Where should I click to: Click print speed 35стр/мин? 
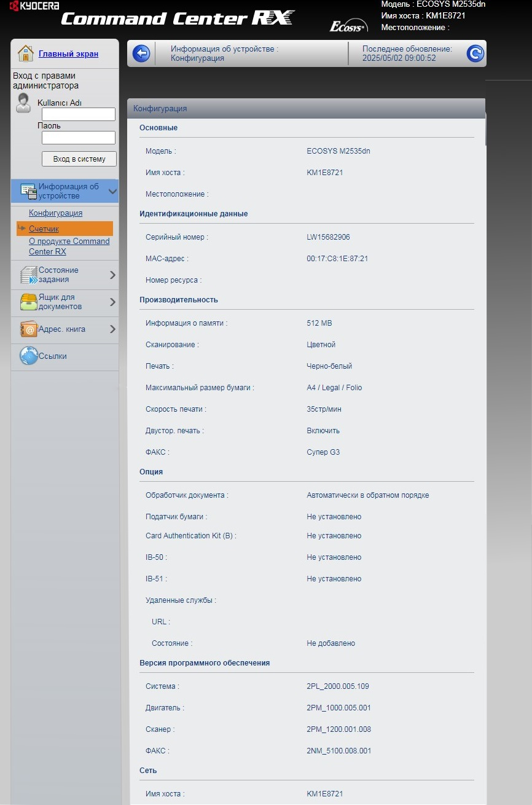324,409
